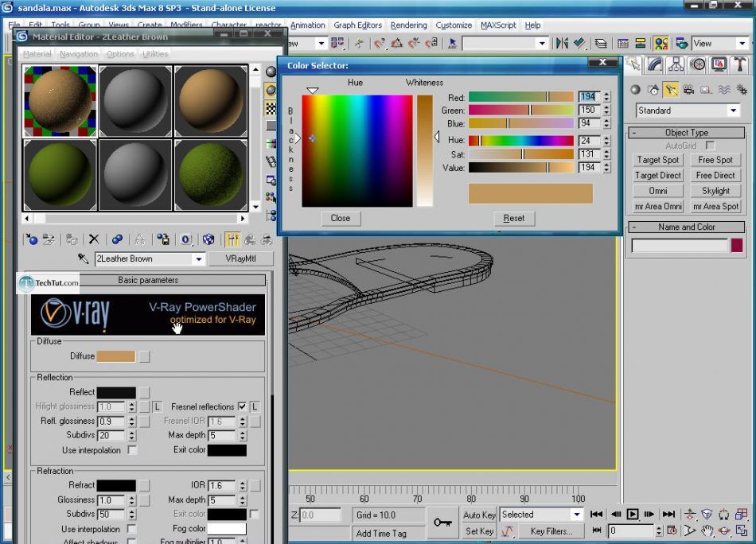Open the Help menu
Screen dimensions: 756x544
pyautogui.click(x=532, y=25)
